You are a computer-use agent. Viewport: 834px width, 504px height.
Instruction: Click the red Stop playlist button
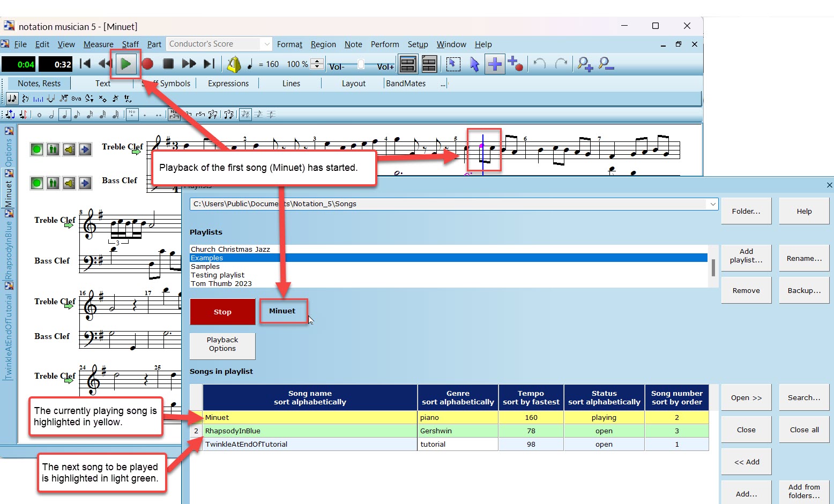click(x=222, y=312)
